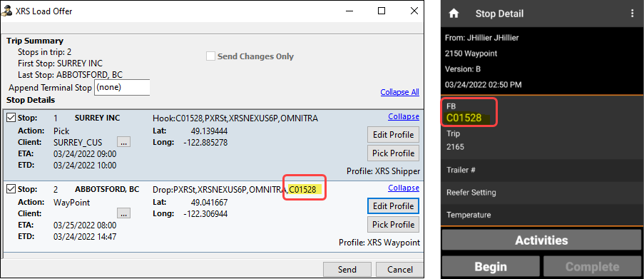Screen dimensions: 644x279
Task: Tap the From: JHillier JHillier line
Action: tap(482, 38)
